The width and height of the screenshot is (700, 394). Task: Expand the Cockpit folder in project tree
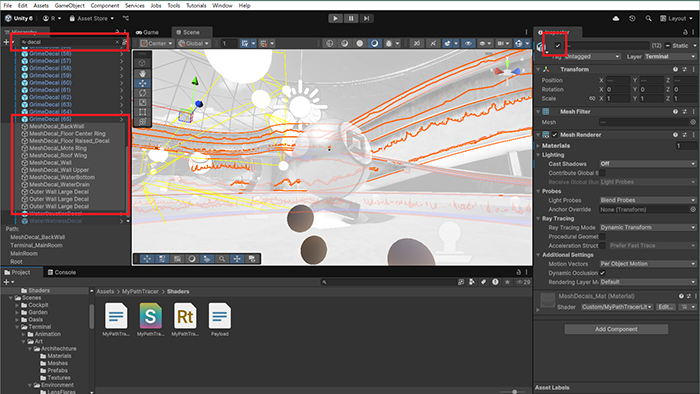click(17, 305)
